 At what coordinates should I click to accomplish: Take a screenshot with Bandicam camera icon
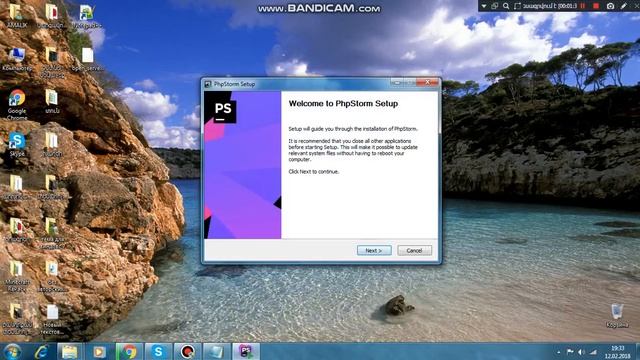(x=610, y=6)
